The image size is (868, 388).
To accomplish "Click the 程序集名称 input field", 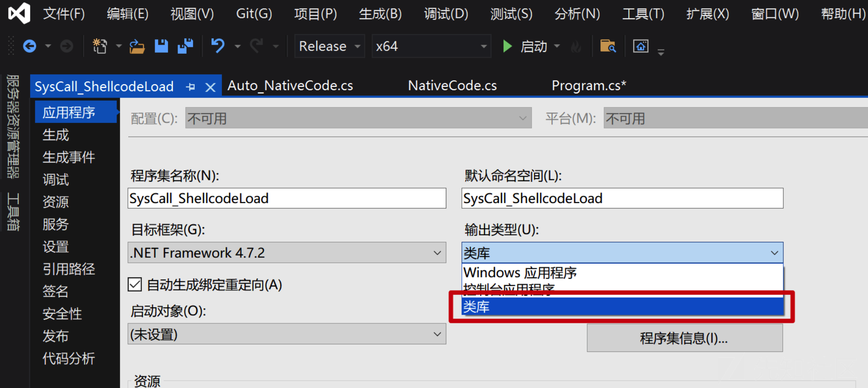I will tap(287, 198).
